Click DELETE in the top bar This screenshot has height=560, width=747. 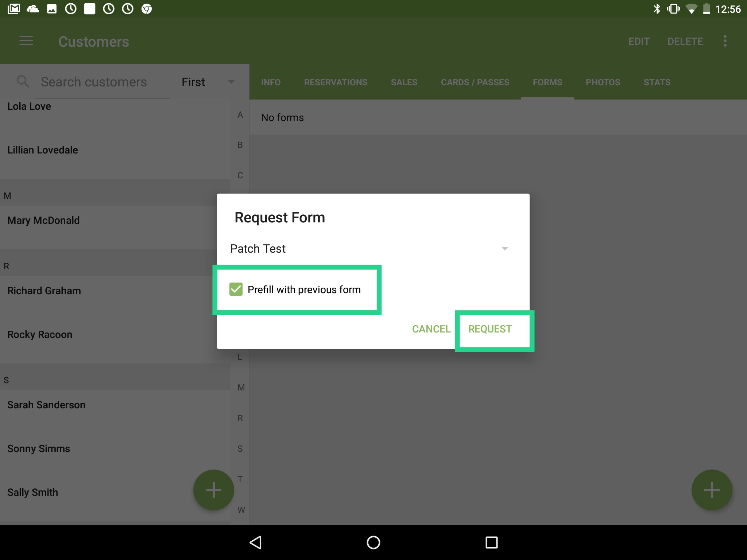pos(685,41)
